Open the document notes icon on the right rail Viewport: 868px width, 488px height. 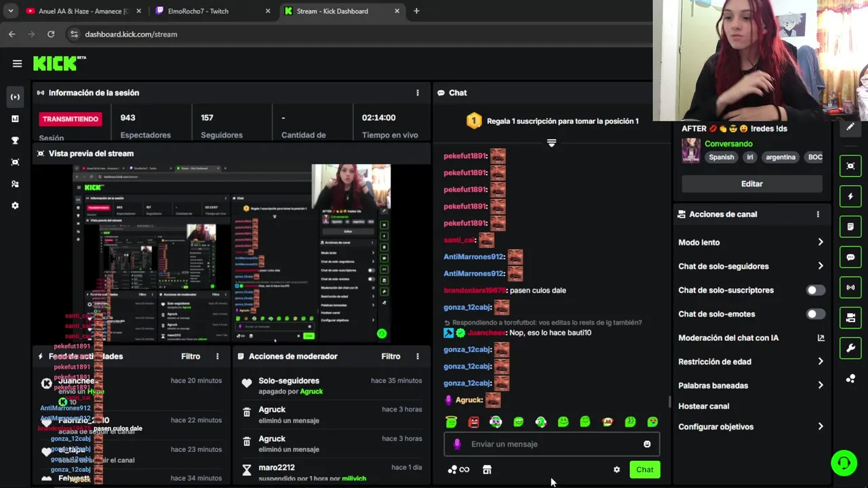click(850, 226)
